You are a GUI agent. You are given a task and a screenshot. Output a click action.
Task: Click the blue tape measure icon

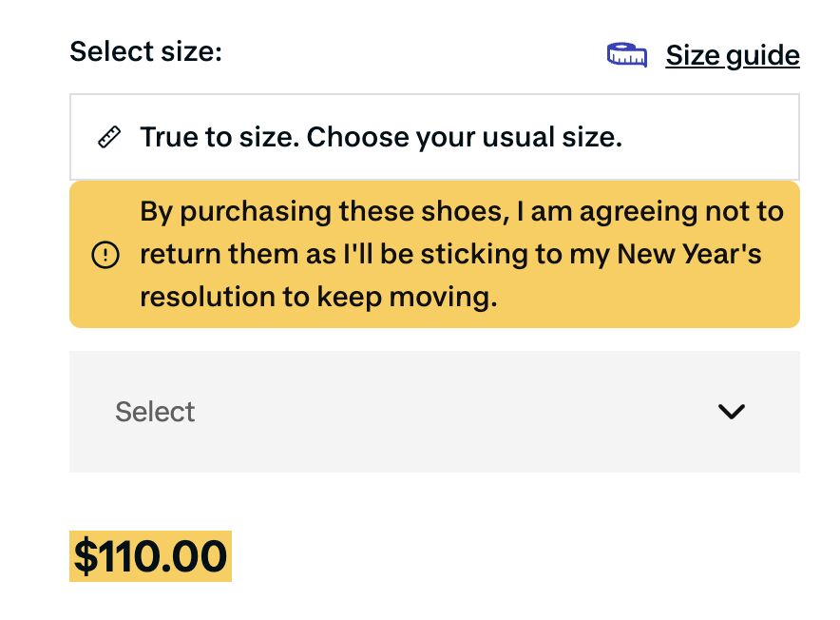(x=626, y=55)
